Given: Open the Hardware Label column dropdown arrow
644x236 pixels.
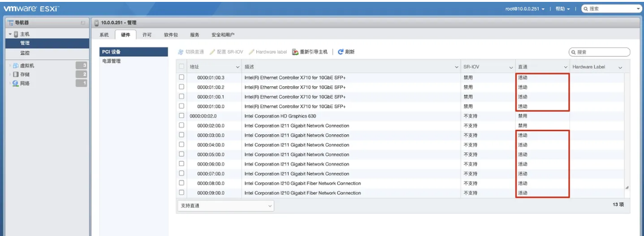Looking at the screenshot, I should click(620, 67).
